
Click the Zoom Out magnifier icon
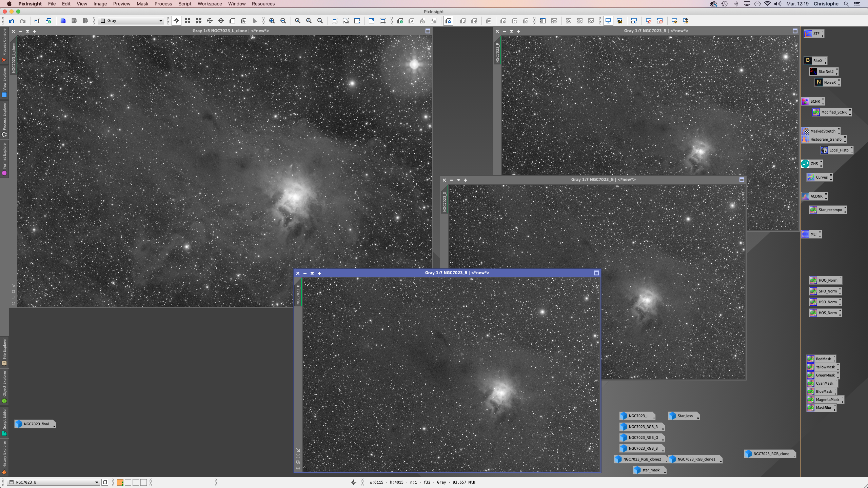(x=283, y=21)
